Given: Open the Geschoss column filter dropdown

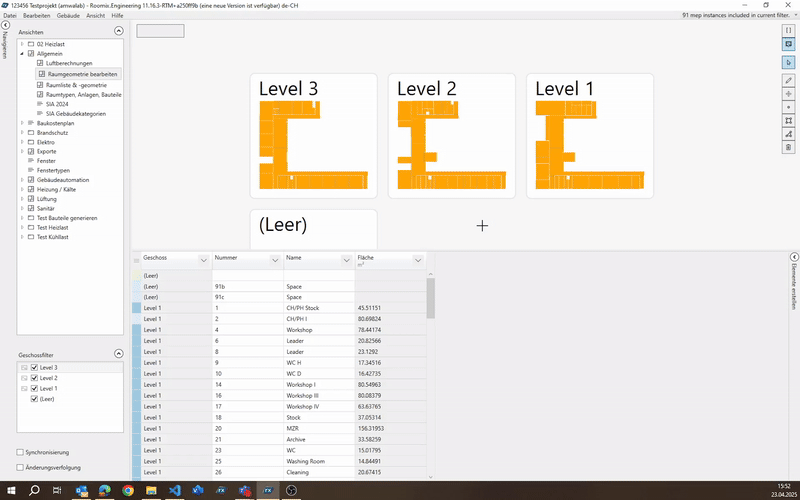Looking at the screenshot, I should click(x=203, y=259).
